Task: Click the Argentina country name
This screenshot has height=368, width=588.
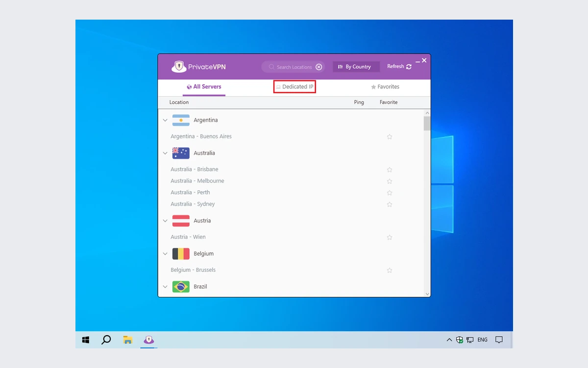Action: pos(206,120)
